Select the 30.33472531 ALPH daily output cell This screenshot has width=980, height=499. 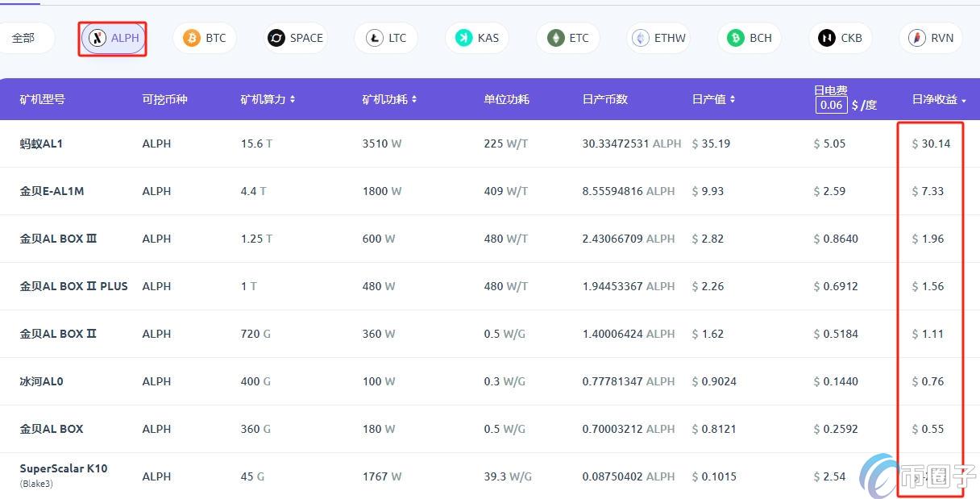point(632,143)
